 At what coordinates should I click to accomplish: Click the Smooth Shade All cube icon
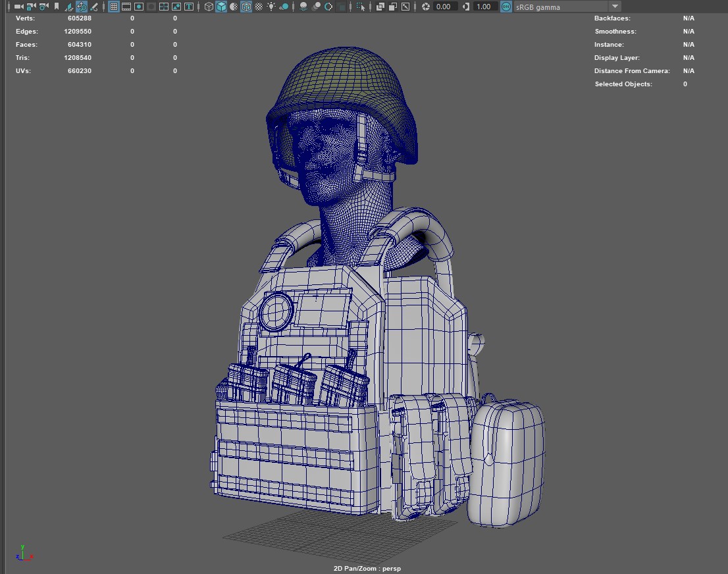(x=221, y=7)
